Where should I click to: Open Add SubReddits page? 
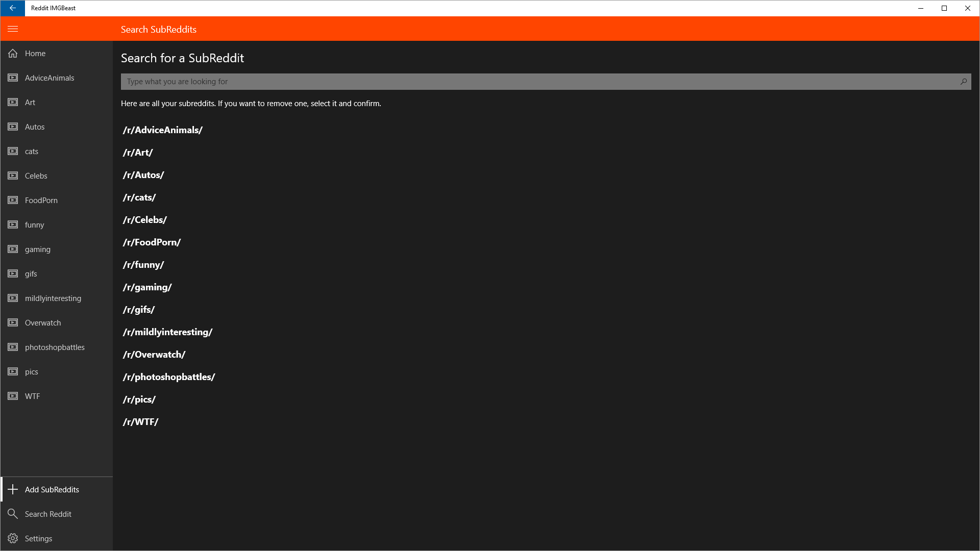(x=57, y=489)
